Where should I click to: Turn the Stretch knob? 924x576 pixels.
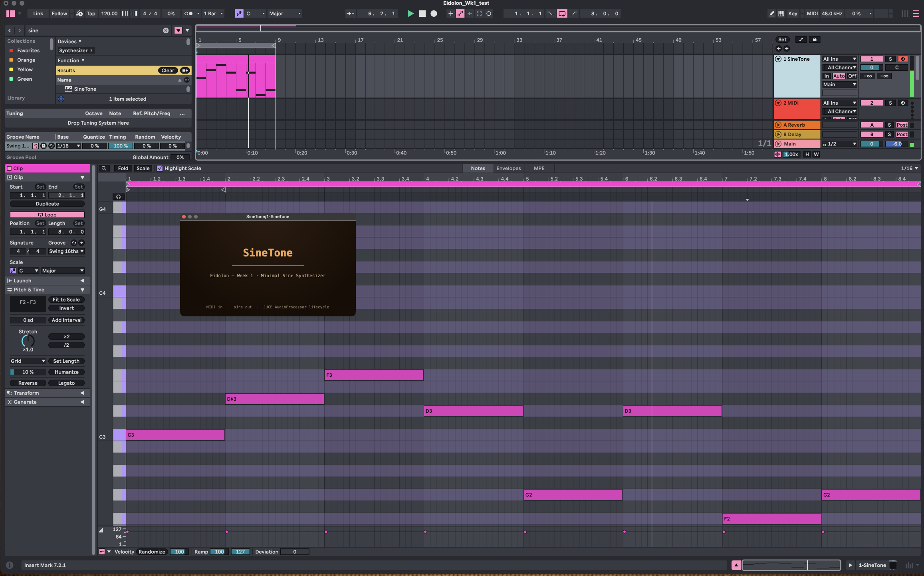[28, 341]
